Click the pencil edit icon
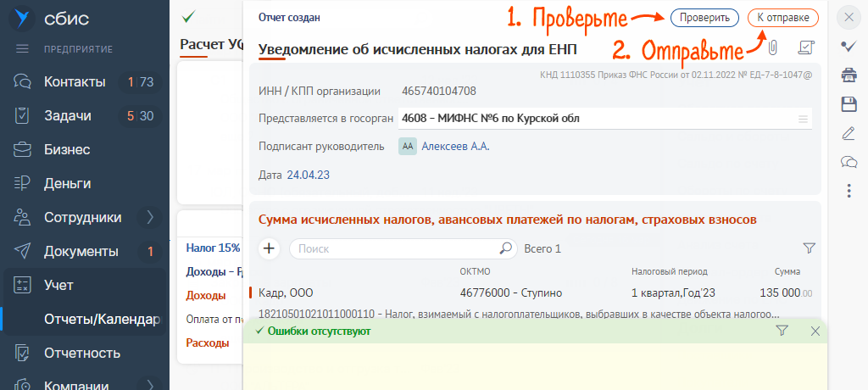 (848, 133)
